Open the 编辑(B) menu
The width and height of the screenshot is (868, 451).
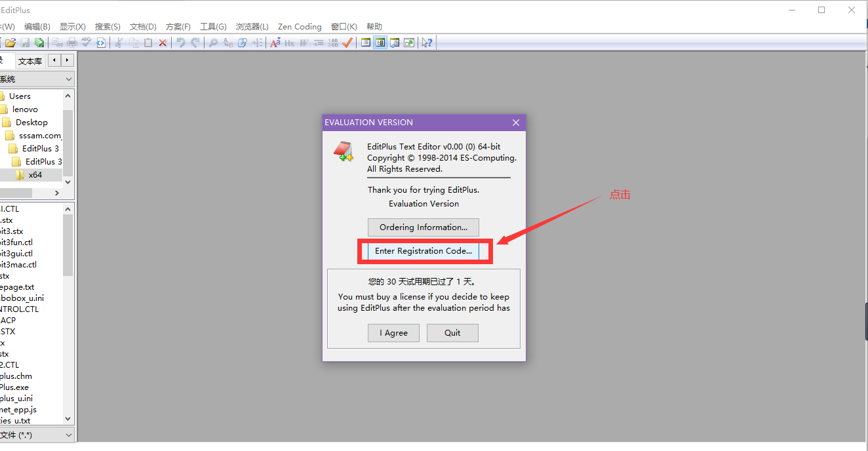(37, 27)
